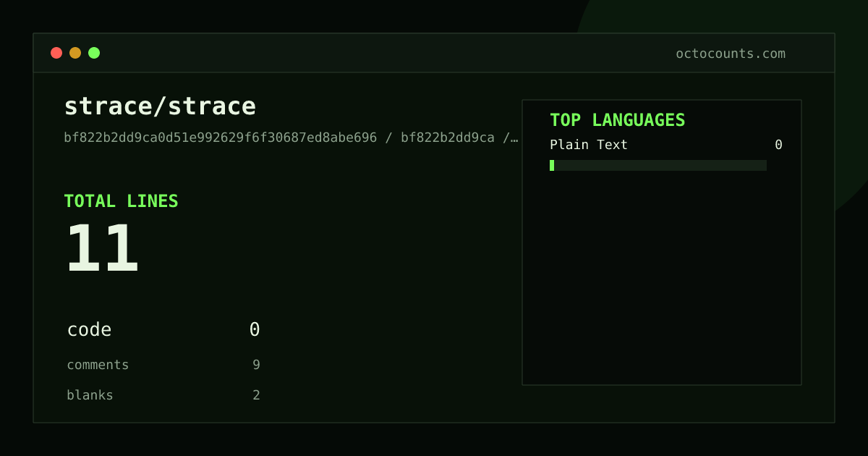Click the Plain Text count value 0

pyautogui.click(x=778, y=145)
